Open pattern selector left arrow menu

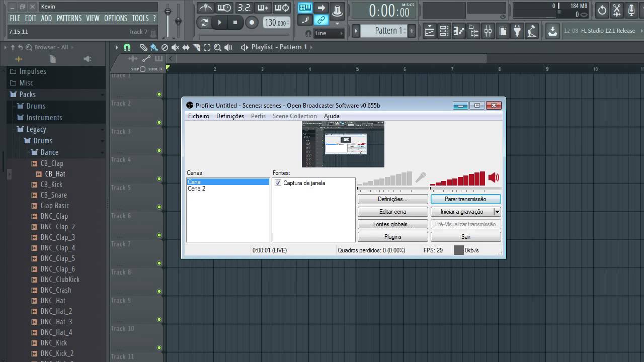point(356,31)
